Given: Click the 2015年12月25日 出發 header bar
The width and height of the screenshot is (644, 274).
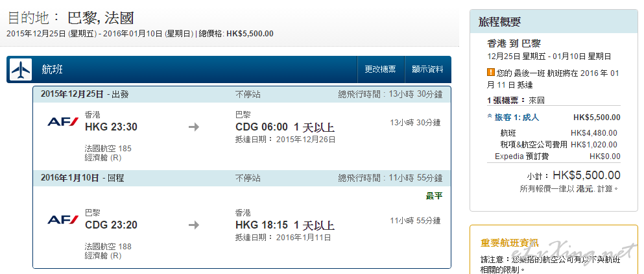Looking at the screenshot, I should [241, 95].
